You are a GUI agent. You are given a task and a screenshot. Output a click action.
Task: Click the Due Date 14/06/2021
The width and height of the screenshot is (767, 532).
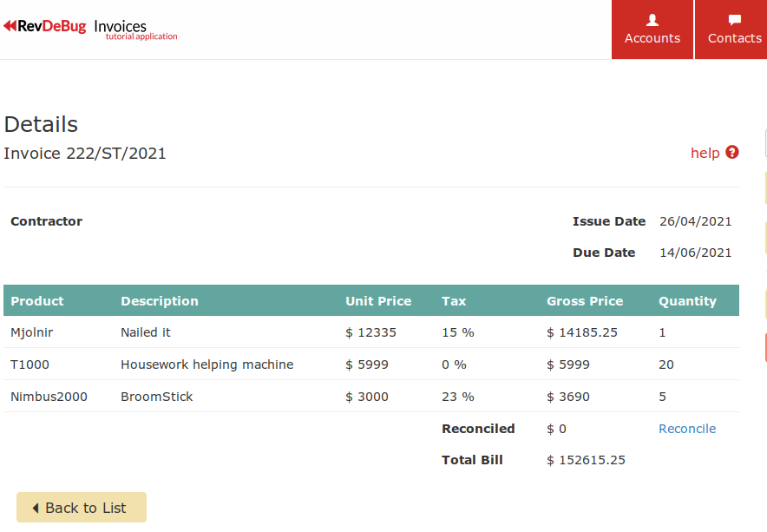pyautogui.click(x=695, y=253)
